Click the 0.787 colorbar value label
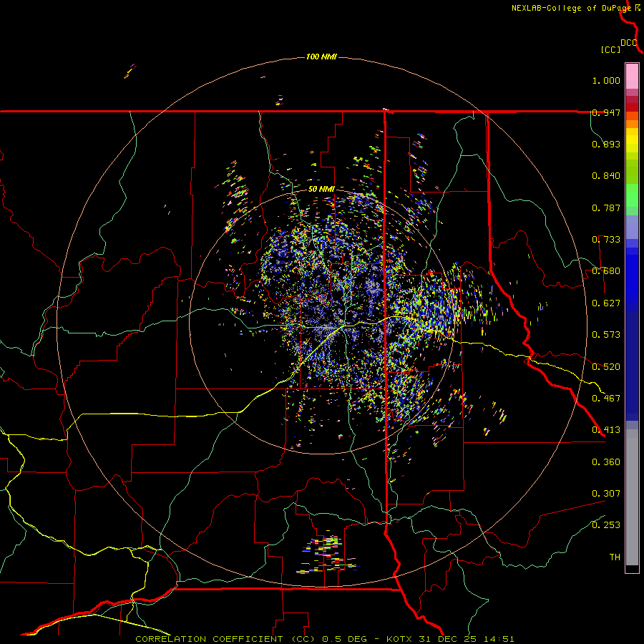The height and width of the screenshot is (644, 644). pyautogui.click(x=606, y=208)
